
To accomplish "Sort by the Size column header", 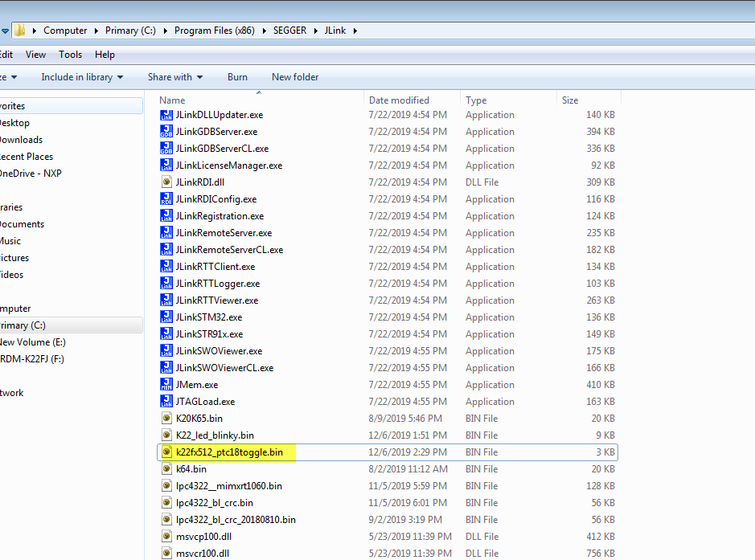I will (x=589, y=100).
